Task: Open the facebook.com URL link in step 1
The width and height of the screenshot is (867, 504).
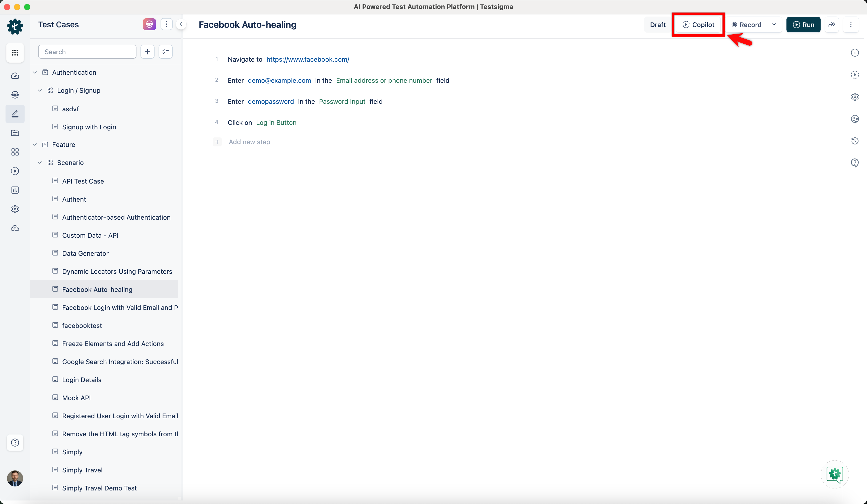Action: tap(308, 59)
